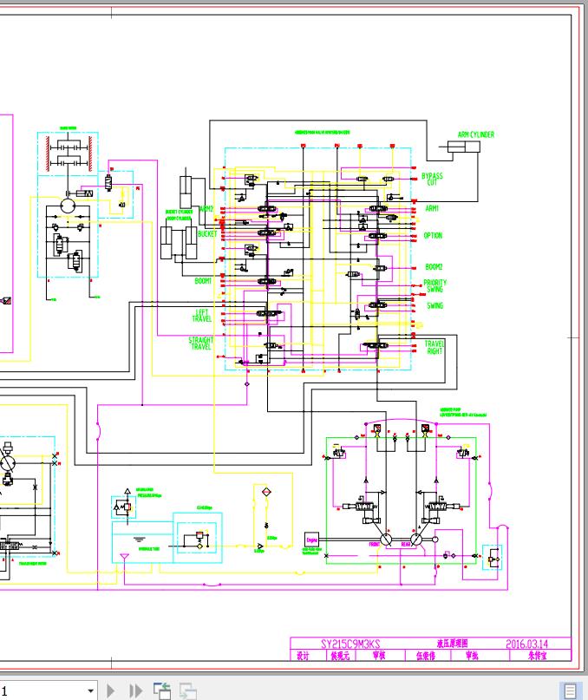Toggle single page layout icon

pyautogui.click(x=570, y=690)
